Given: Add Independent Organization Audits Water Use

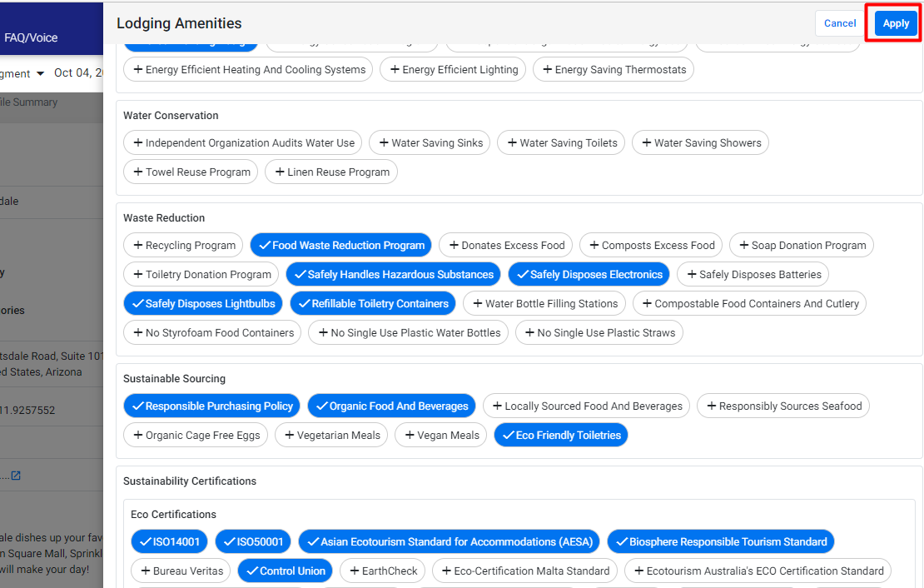Looking at the screenshot, I should 243,142.
